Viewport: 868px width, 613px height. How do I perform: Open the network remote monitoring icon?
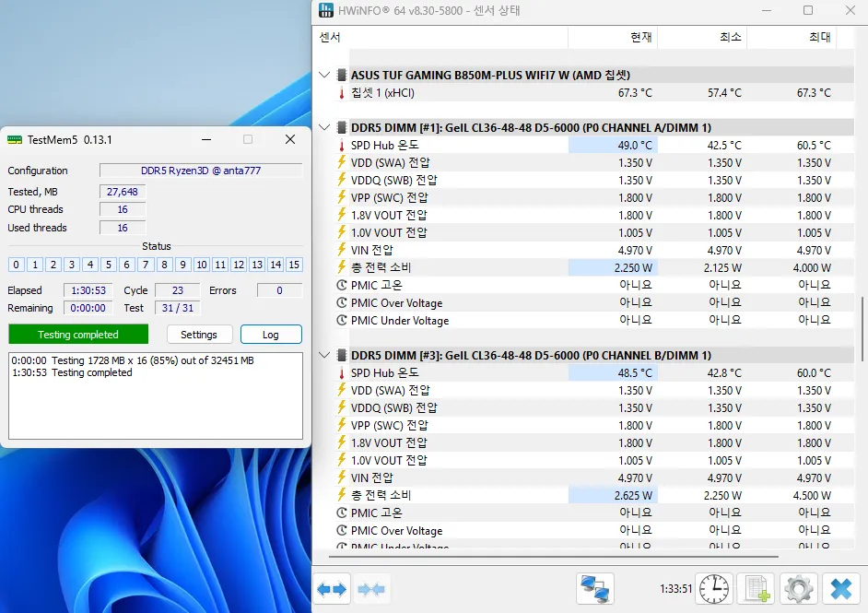coord(595,589)
